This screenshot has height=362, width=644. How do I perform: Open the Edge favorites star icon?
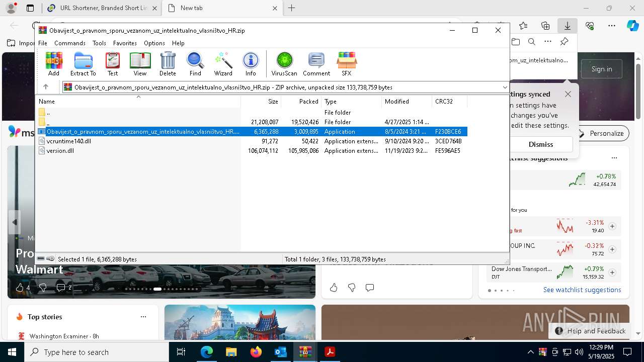[x=523, y=26]
